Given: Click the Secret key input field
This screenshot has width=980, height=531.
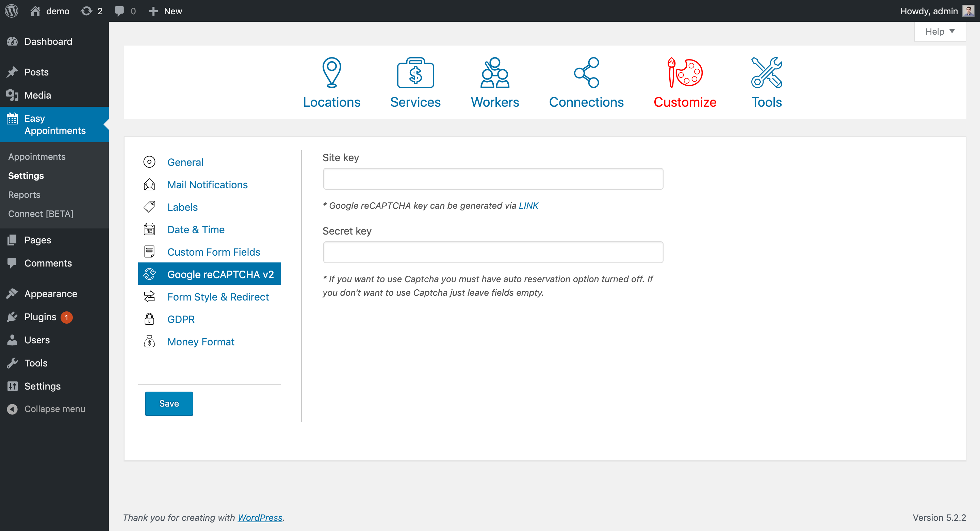Looking at the screenshot, I should click(x=493, y=253).
